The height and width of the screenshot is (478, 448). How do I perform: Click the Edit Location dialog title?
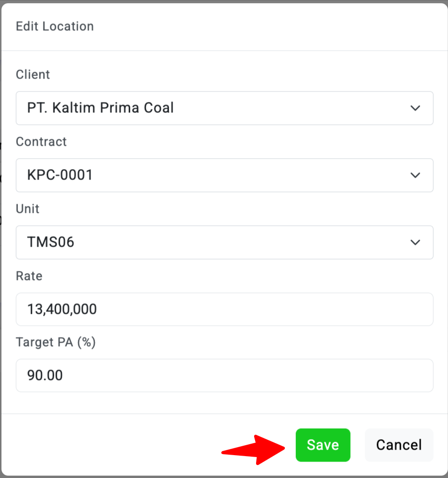[55, 26]
